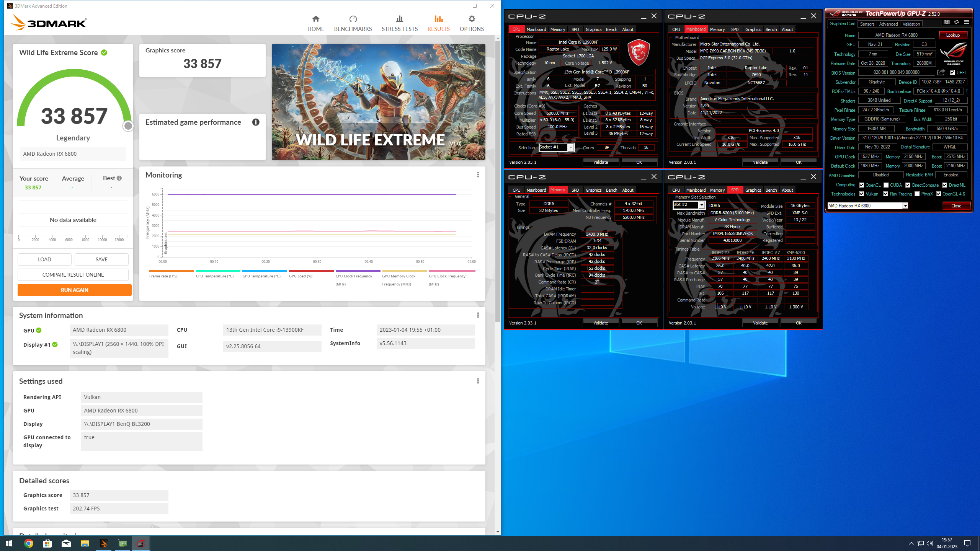Toggle the PhysX checkbox in GPU-Z
The width and height of the screenshot is (980, 551).
917,194
